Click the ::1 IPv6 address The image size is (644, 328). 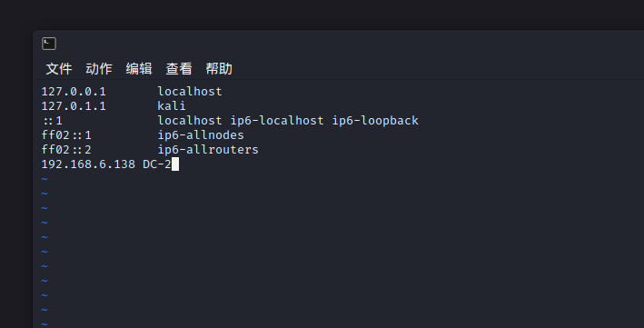pyautogui.click(x=52, y=121)
